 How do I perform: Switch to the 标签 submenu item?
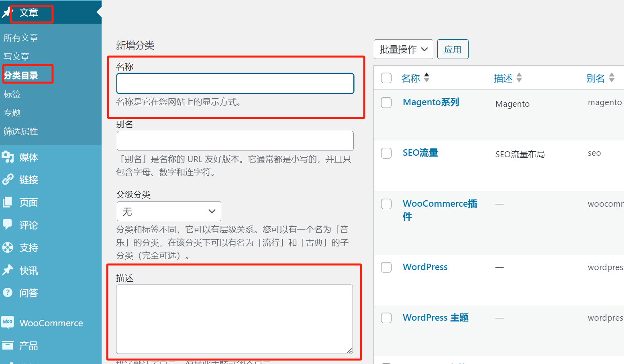12,94
